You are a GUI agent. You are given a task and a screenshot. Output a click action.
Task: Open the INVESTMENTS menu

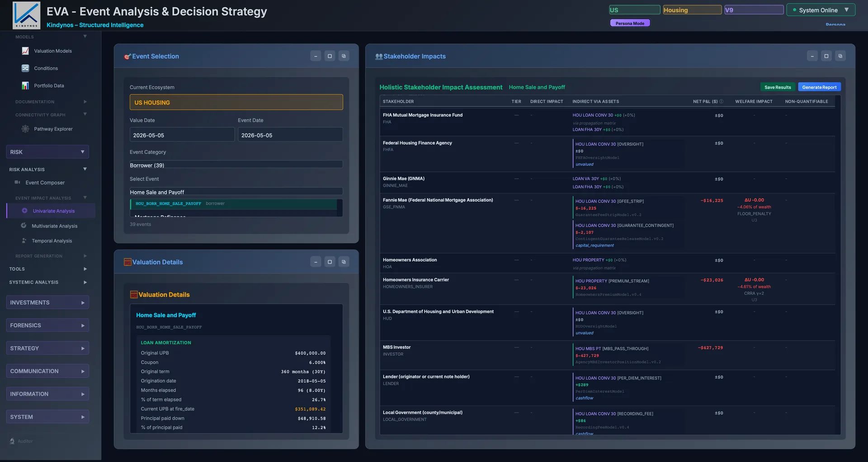(x=47, y=302)
